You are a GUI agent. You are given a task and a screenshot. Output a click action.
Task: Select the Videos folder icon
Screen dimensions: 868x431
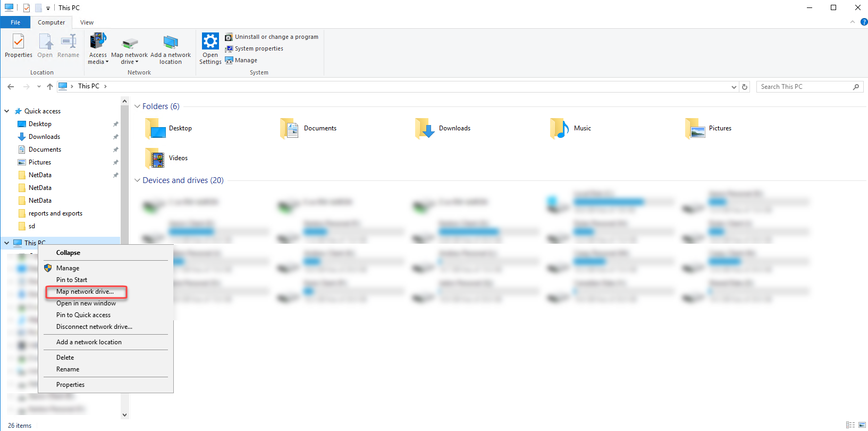tap(155, 158)
